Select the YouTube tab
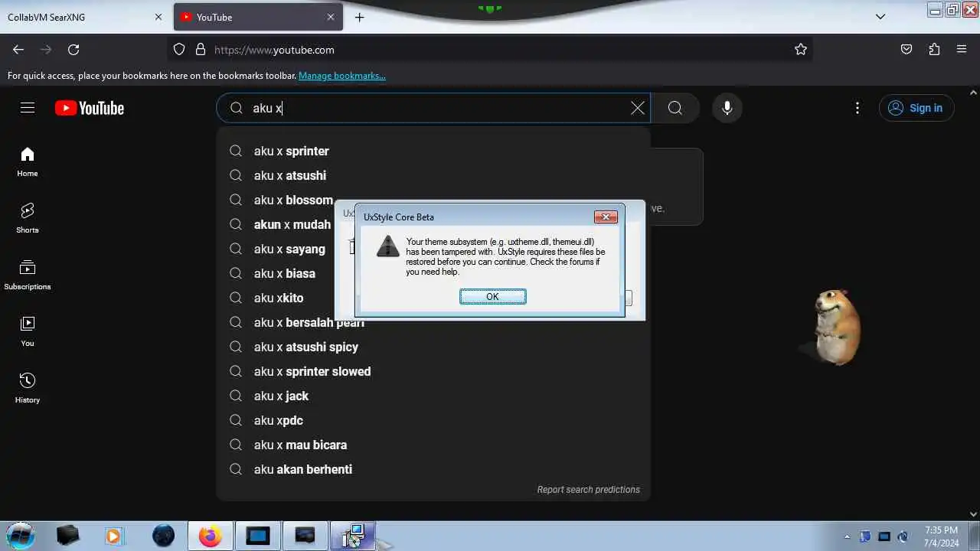 (258, 17)
